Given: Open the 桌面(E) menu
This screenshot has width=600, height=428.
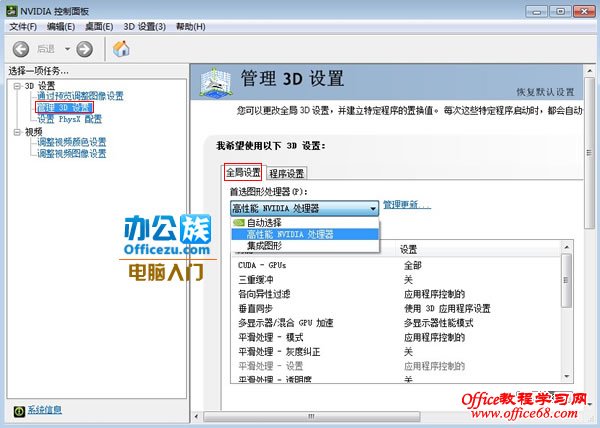Looking at the screenshot, I should 99,26.
